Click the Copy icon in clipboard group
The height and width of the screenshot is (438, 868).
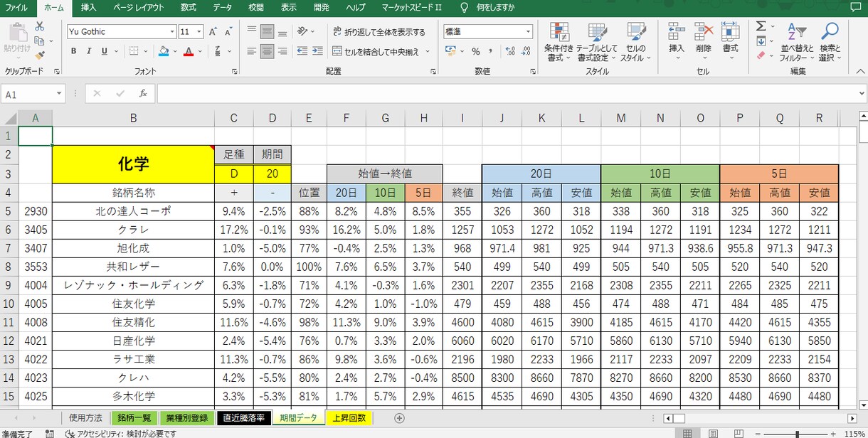(x=38, y=41)
